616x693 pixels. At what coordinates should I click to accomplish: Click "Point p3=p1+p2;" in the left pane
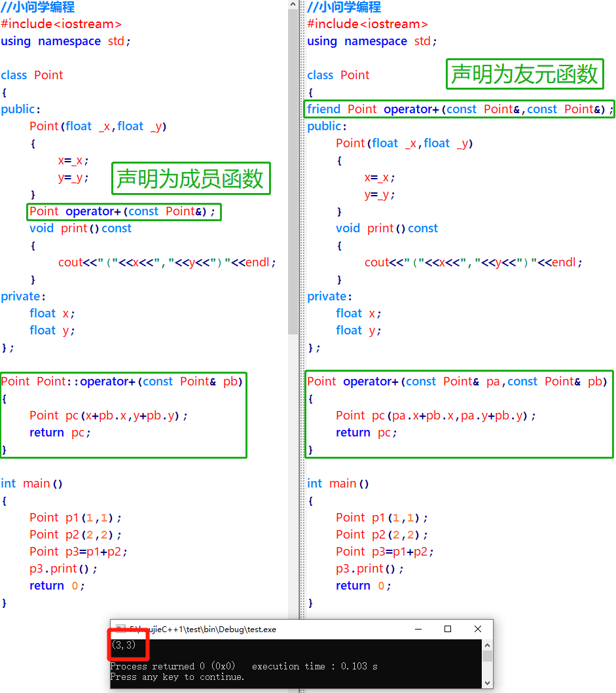point(79,552)
